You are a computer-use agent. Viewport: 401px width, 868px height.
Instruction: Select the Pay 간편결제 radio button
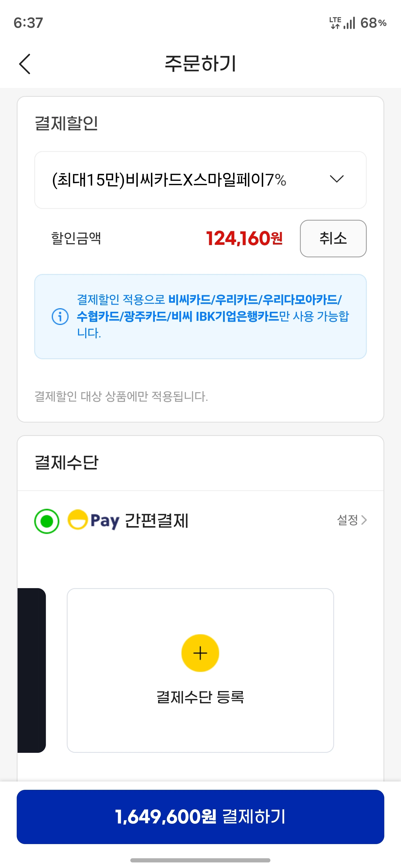click(47, 521)
